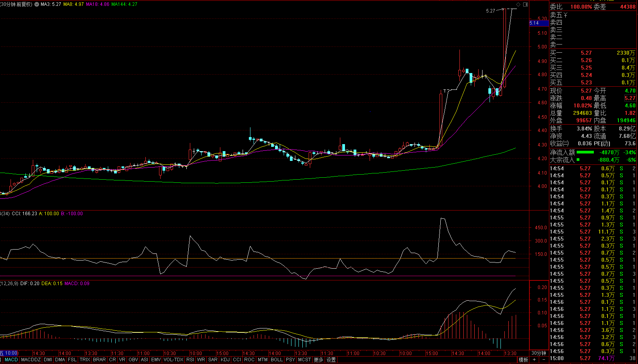Click the 总量 294603 value
Viewport: 638px width, 364px height.
(583, 113)
